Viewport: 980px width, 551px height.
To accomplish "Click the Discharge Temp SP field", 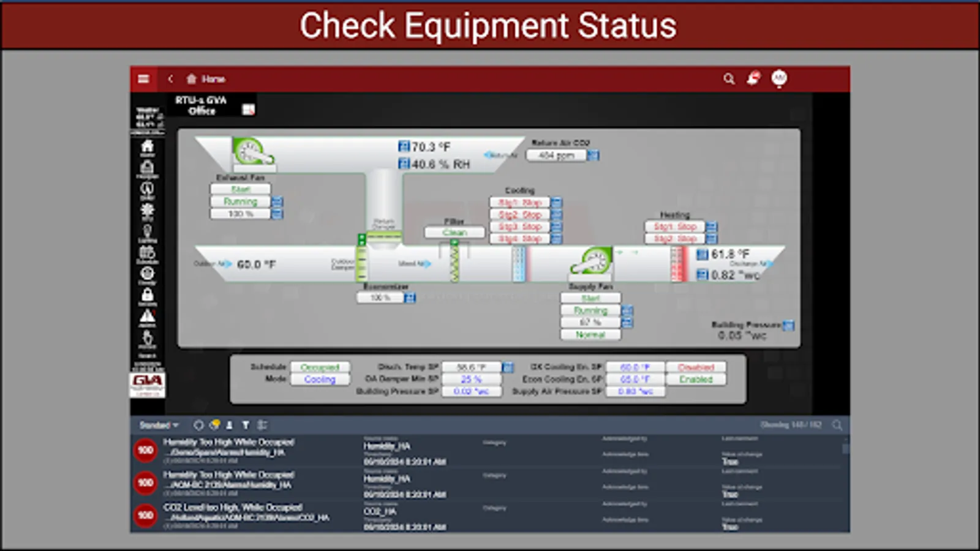I will point(471,367).
